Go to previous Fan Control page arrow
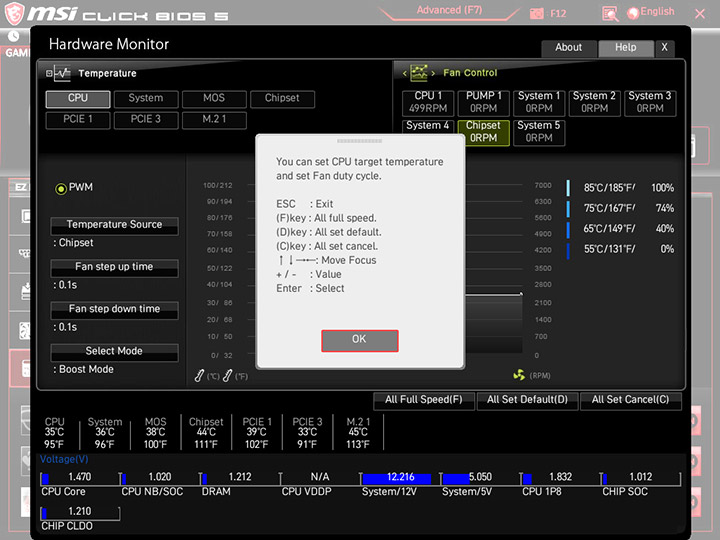The image size is (720, 540). (x=405, y=73)
